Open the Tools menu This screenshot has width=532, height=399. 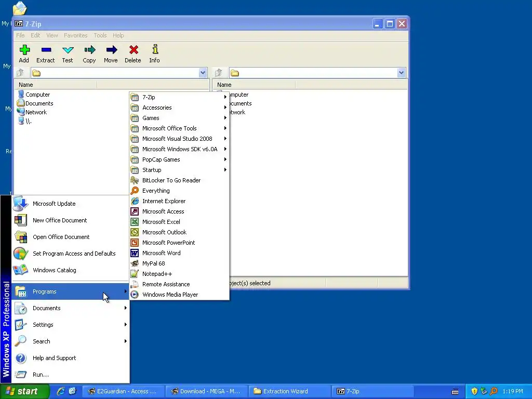click(100, 35)
